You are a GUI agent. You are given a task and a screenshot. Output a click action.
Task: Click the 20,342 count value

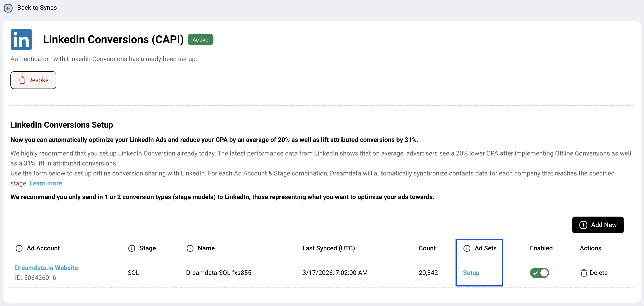(x=428, y=273)
